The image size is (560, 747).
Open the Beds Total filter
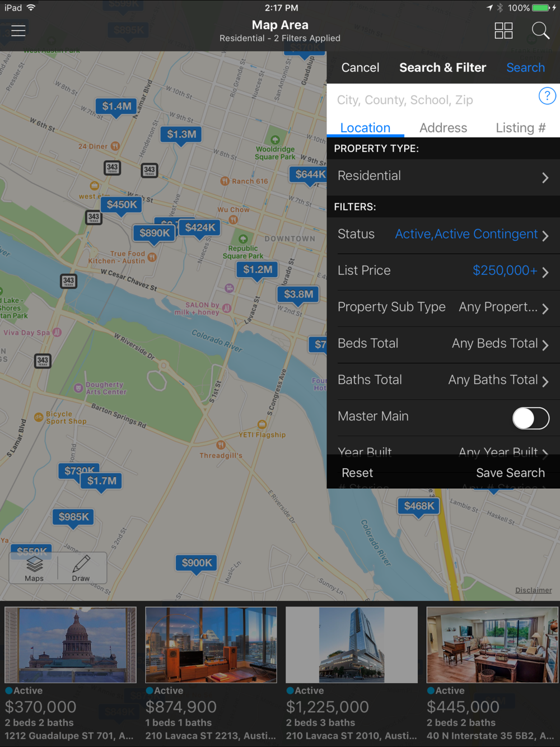pyautogui.click(x=444, y=344)
